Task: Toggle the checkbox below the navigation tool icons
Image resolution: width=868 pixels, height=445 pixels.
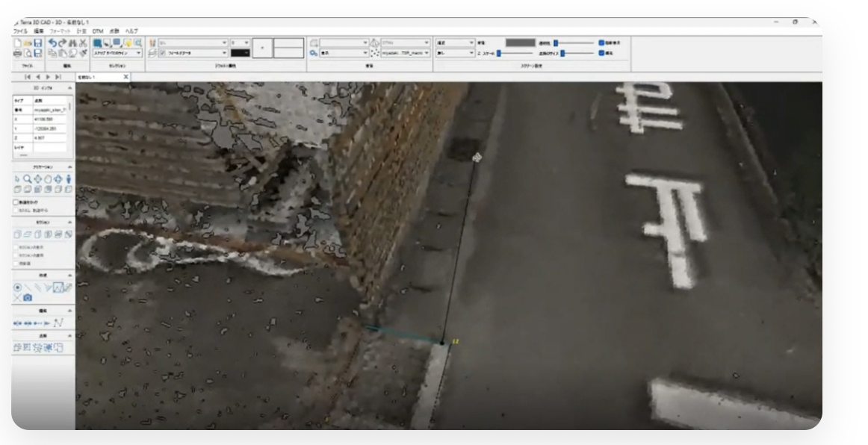Action: [16, 202]
